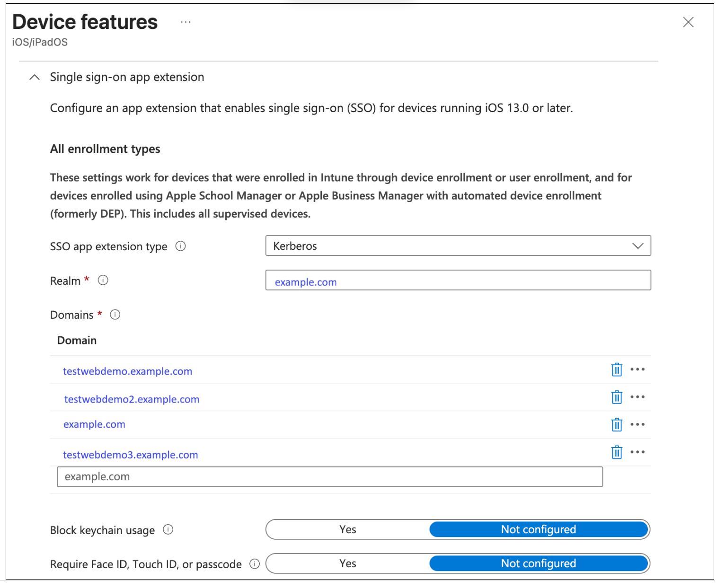Delete the testwebdemo.example.com domain entry
Viewport: 717px width, 588px height.
coord(616,369)
